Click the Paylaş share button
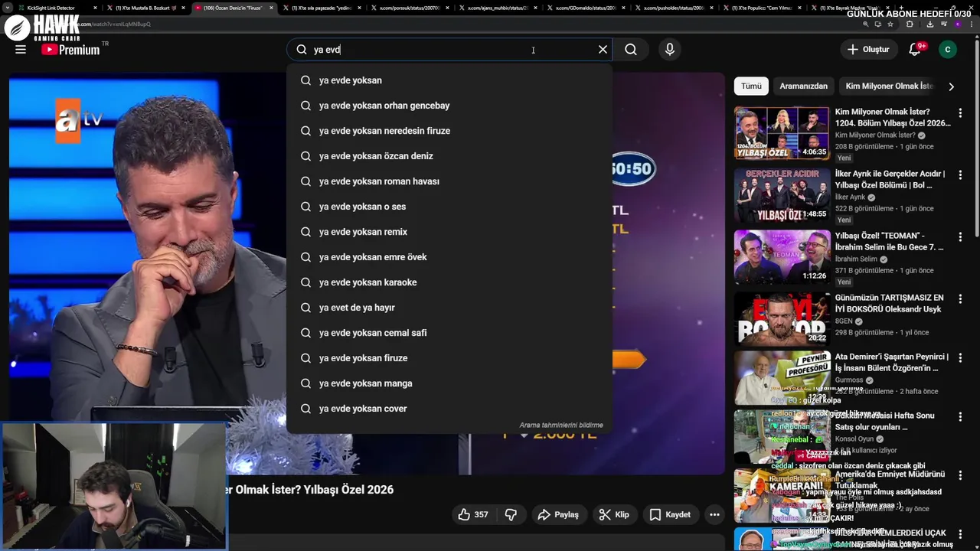980x551 pixels. click(x=558, y=514)
